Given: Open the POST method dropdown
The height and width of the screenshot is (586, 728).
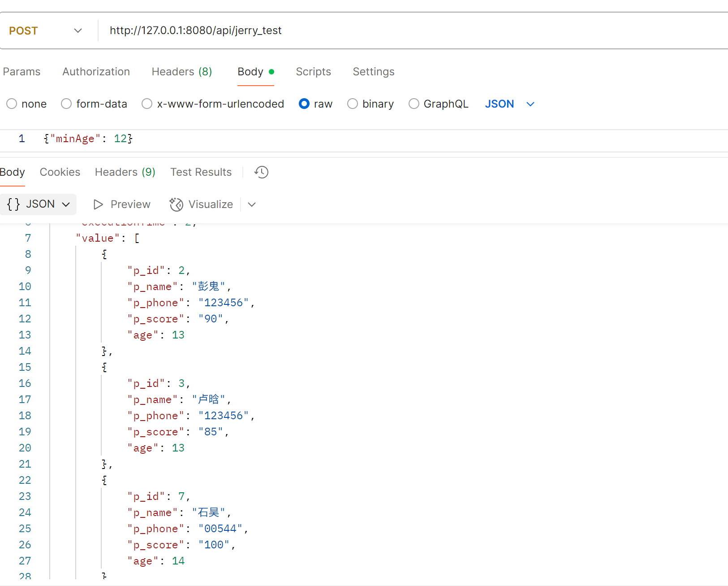Looking at the screenshot, I should [46, 30].
